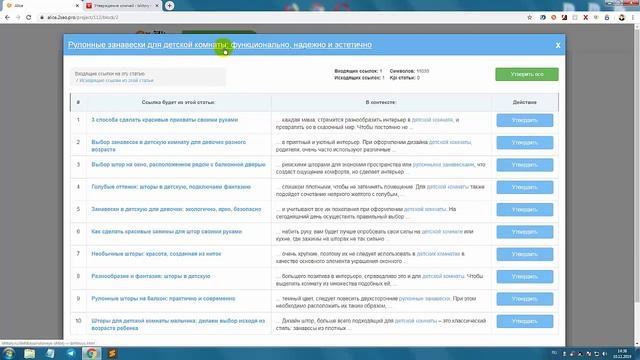Click taskbar clock

pos(622,353)
